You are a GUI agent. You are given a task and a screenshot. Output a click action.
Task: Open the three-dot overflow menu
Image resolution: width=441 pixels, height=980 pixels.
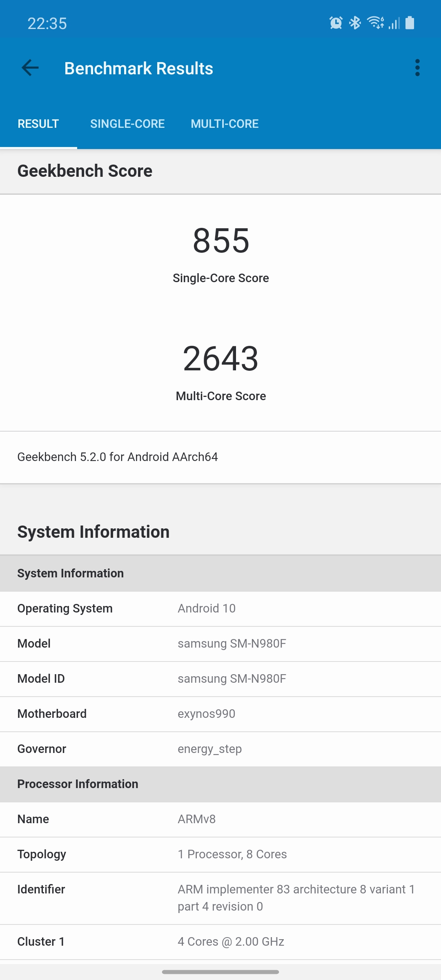click(417, 68)
